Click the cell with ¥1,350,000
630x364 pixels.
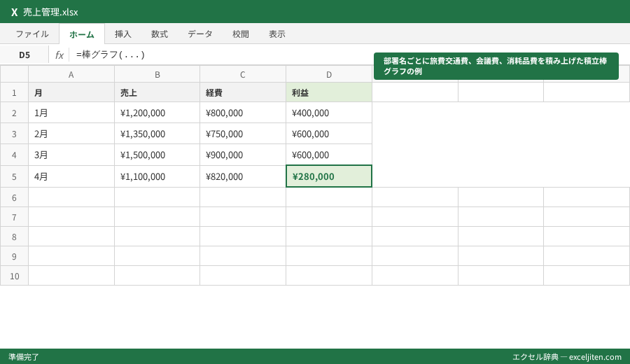[x=157, y=134]
